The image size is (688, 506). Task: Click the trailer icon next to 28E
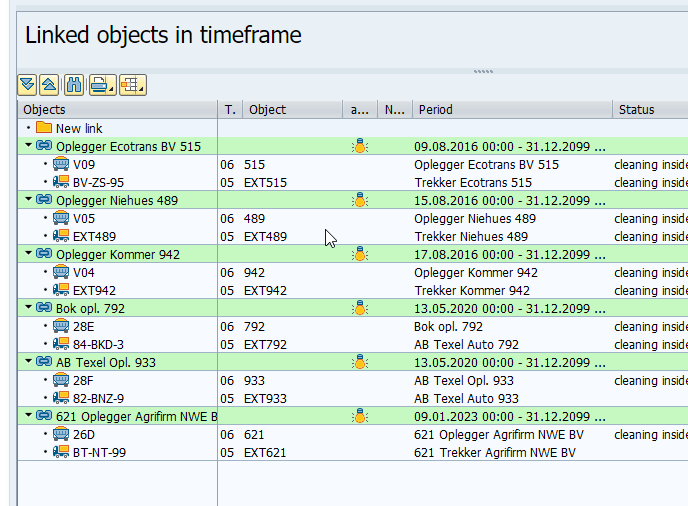click(x=61, y=326)
